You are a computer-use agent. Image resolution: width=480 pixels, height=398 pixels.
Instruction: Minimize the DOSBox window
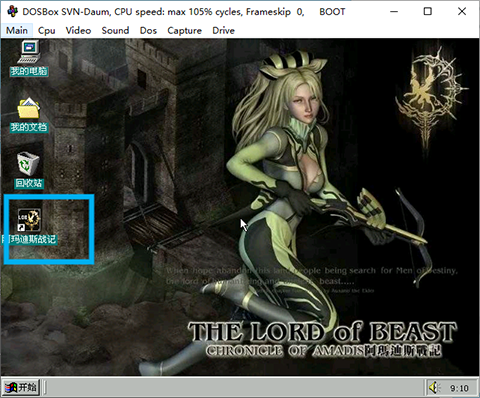(394, 12)
